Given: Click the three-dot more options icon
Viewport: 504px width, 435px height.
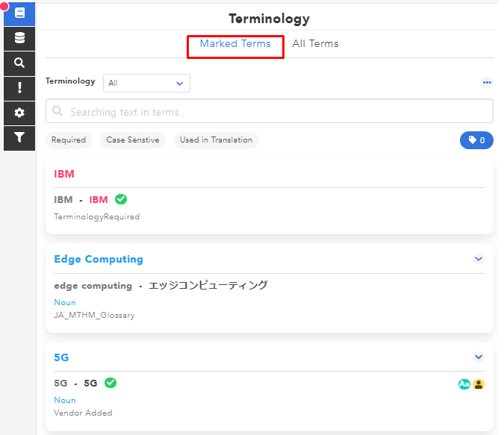Looking at the screenshot, I should 487,83.
